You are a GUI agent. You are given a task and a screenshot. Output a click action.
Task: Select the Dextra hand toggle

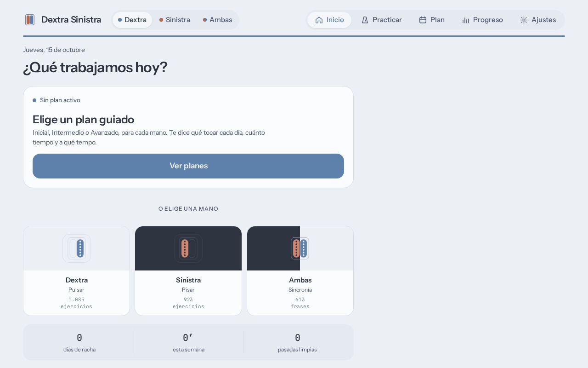tap(132, 20)
